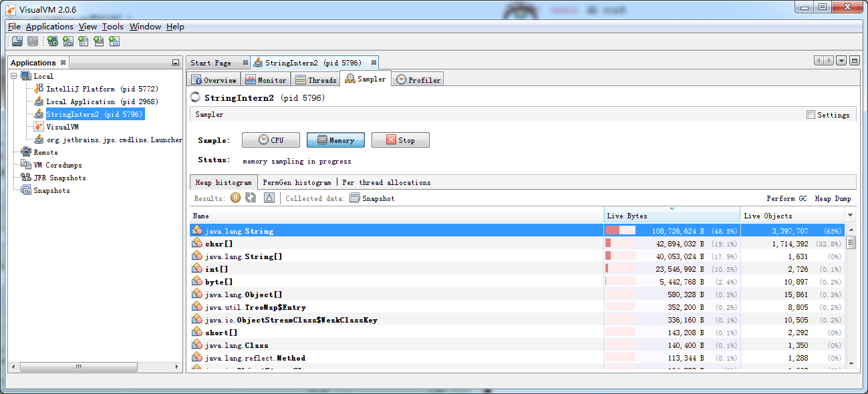This screenshot has height=394, width=868.
Task: Close the StringIntern2 (pid 5796) tab
Action: click(x=374, y=62)
